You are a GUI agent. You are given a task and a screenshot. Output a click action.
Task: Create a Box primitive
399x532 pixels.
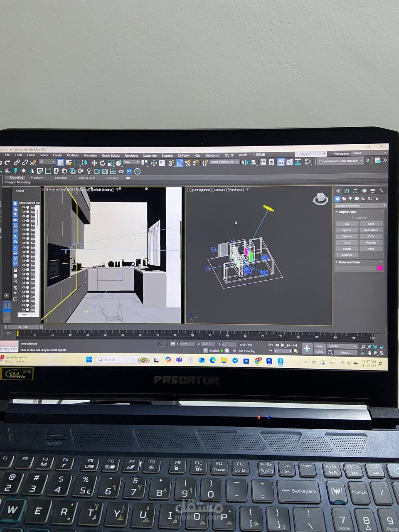click(347, 224)
